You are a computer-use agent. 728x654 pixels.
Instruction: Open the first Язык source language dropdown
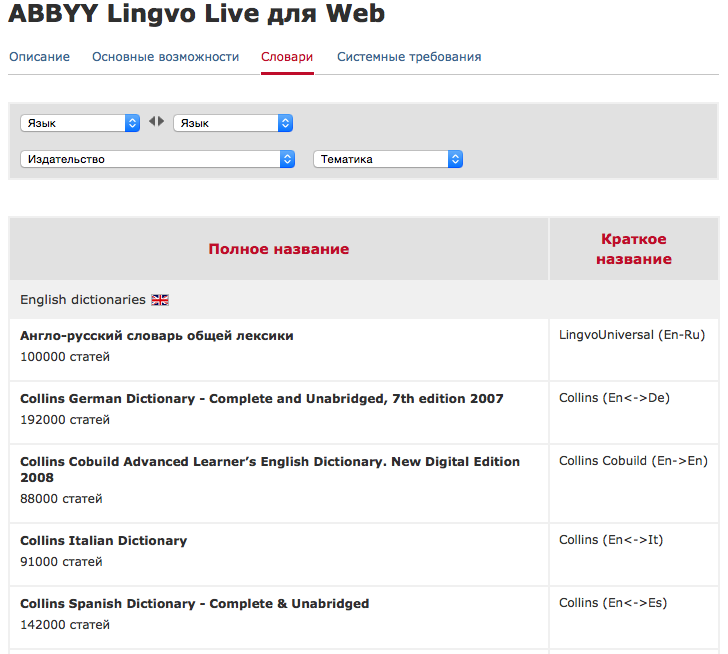tap(80, 123)
